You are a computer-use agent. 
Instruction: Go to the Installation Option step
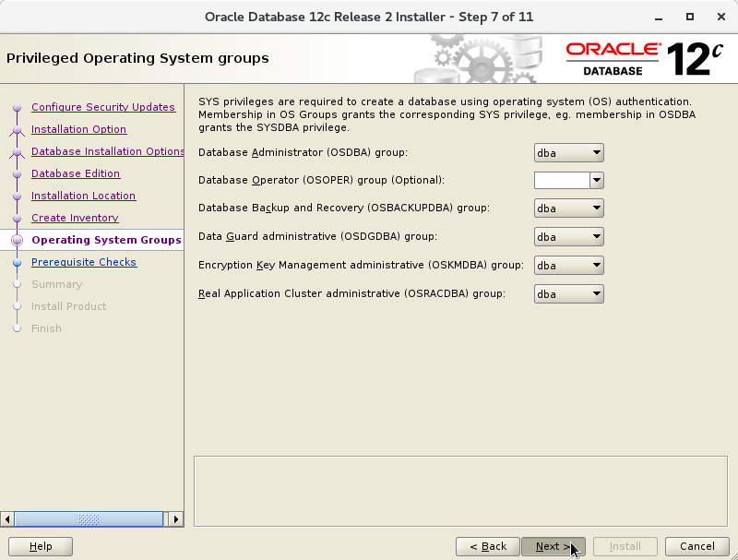tap(79, 129)
